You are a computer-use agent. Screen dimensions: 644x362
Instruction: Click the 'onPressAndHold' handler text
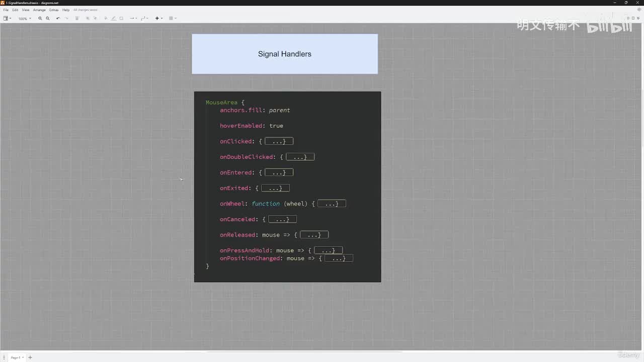click(x=245, y=250)
